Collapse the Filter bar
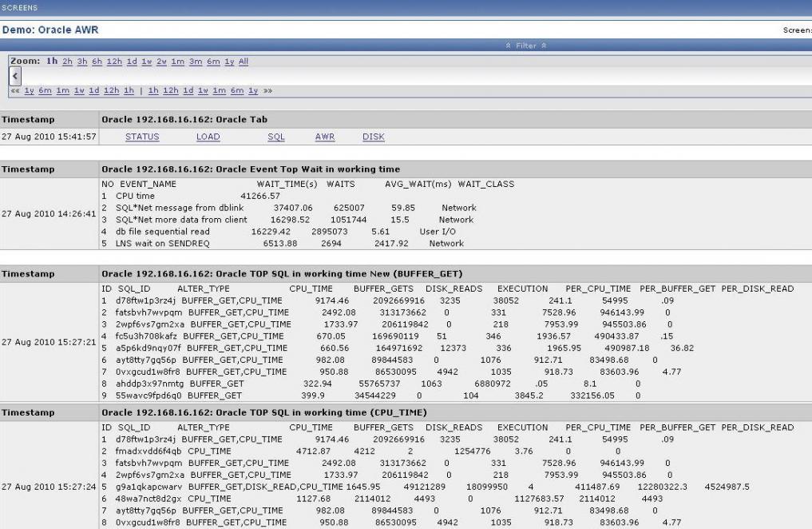Image resolution: width=812 pixels, height=529 pixels. 525,46
